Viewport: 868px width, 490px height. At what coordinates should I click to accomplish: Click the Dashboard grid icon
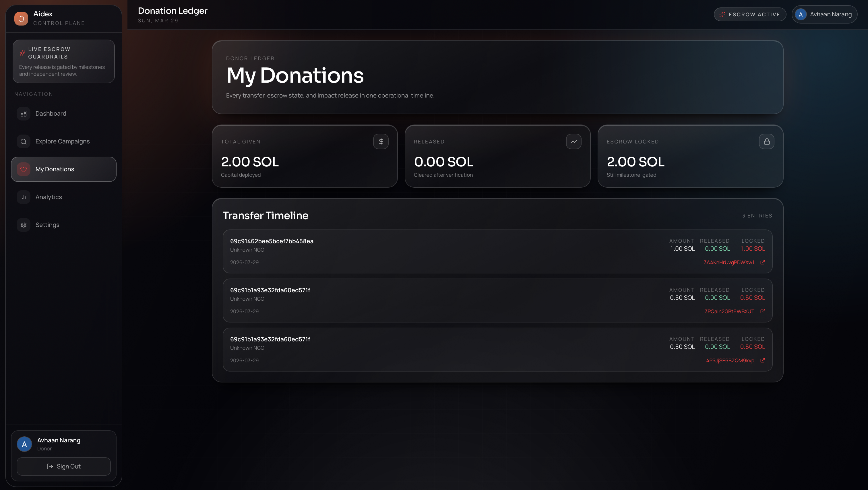click(24, 114)
